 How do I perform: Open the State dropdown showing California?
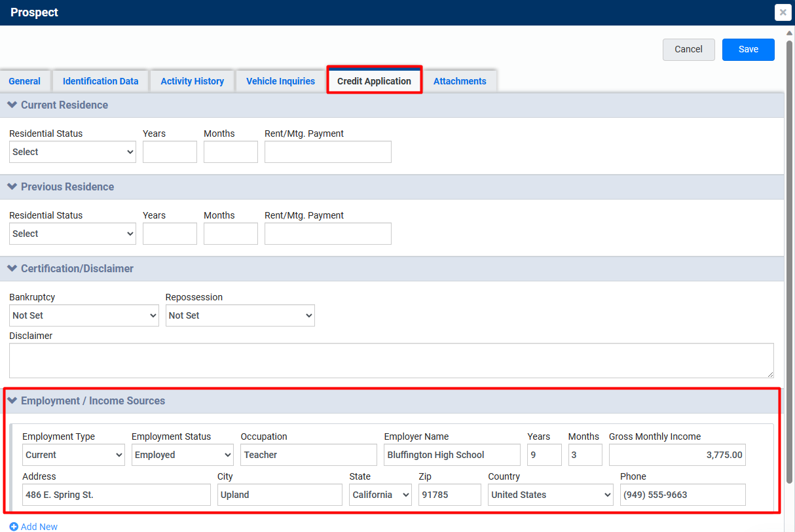[x=380, y=495]
